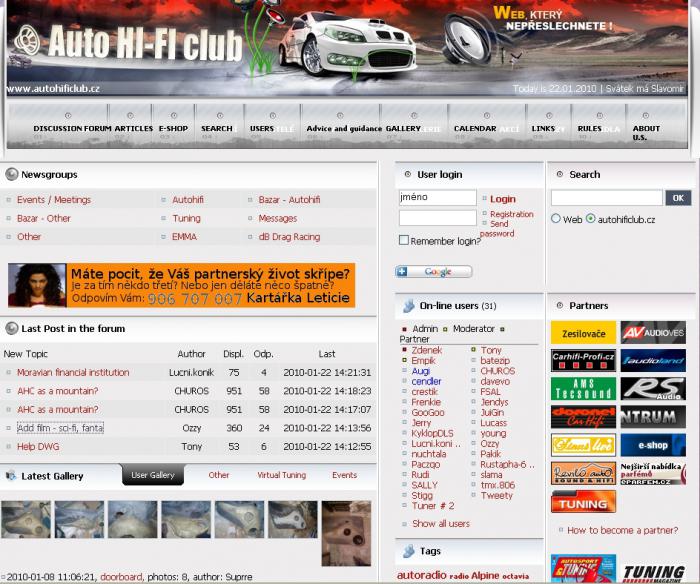Select the Web search radio button

(x=556, y=218)
